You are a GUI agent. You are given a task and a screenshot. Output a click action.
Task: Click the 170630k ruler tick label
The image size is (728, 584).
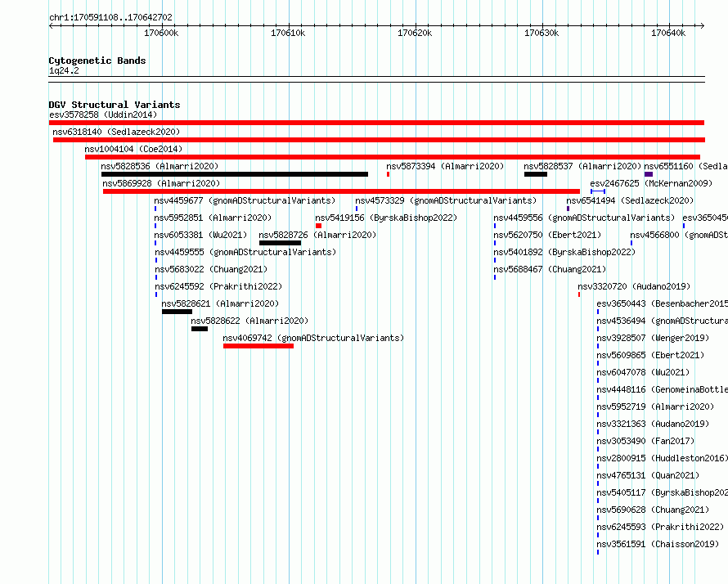coord(542,33)
